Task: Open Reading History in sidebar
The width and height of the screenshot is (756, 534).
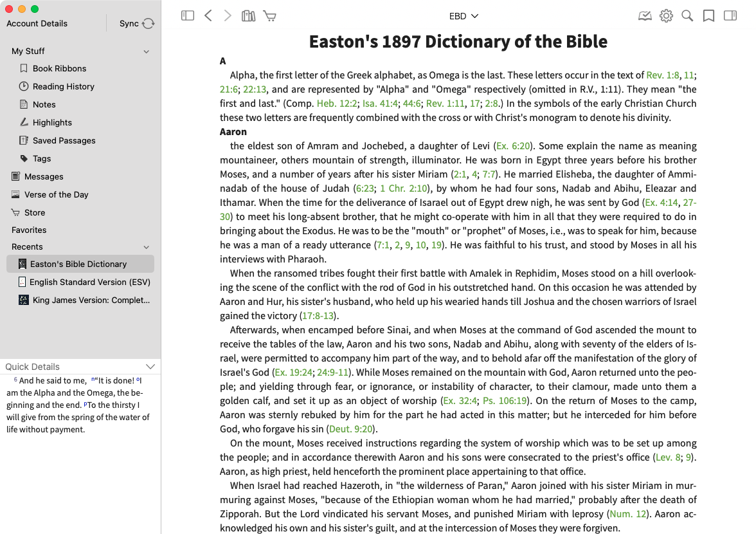Action: (63, 86)
